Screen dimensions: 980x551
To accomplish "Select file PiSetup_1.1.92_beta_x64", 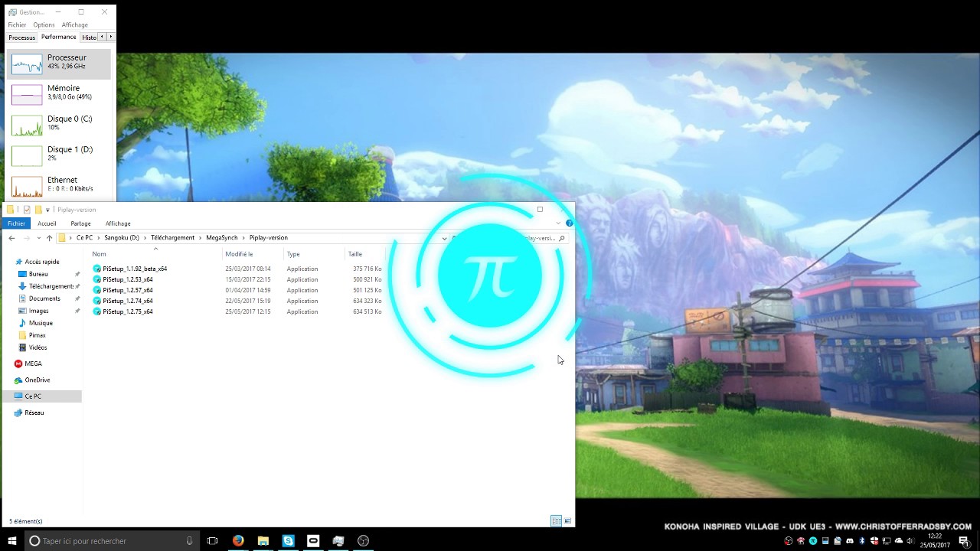I will [135, 269].
